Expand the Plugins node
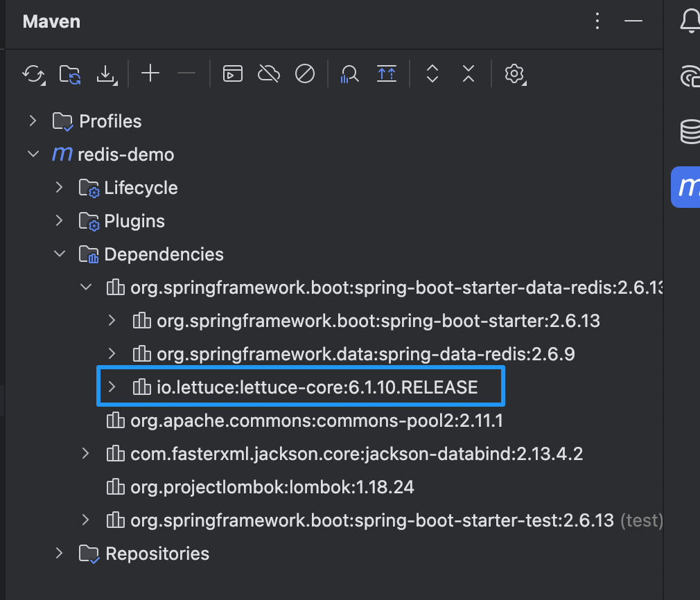This screenshot has width=700, height=600. coord(59,220)
